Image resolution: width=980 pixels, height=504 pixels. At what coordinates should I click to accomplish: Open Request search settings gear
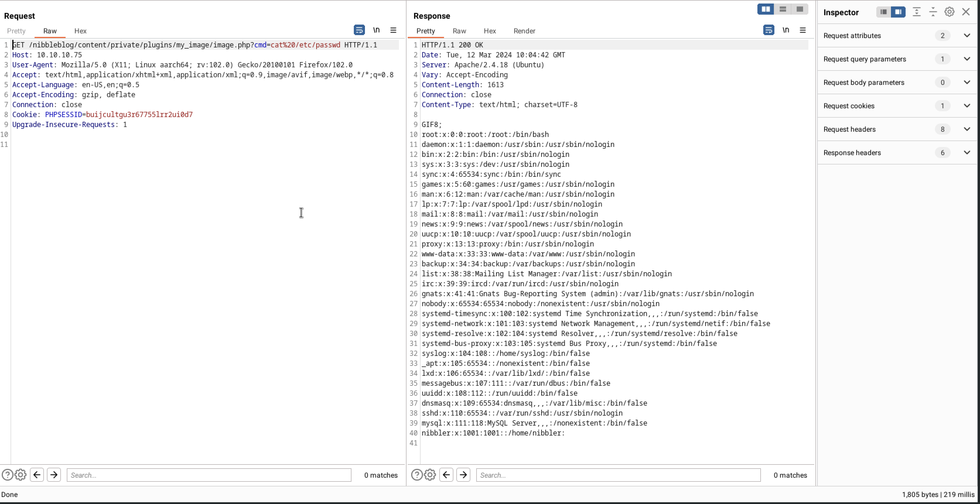click(x=21, y=475)
